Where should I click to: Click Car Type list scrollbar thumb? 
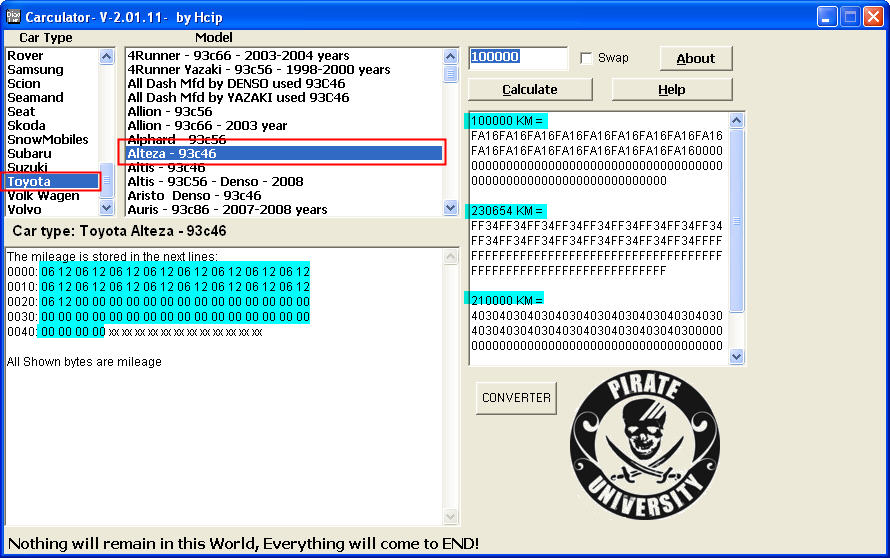(106, 180)
